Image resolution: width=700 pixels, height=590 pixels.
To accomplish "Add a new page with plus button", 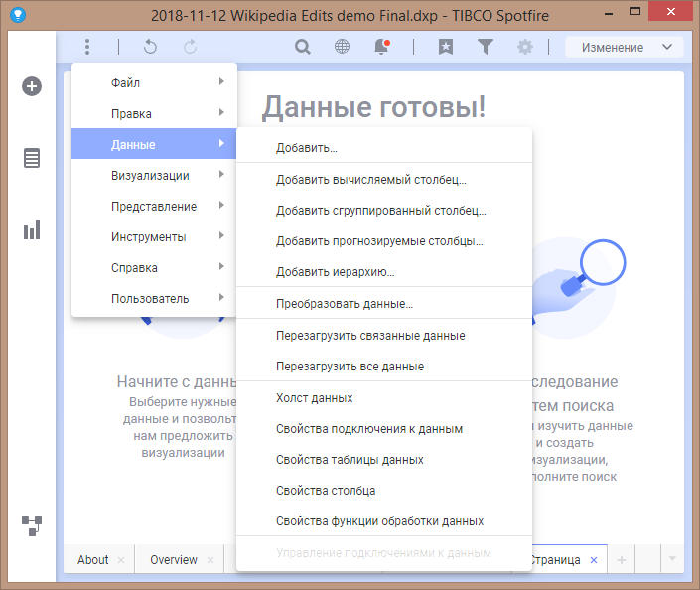I will (x=622, y=560).
